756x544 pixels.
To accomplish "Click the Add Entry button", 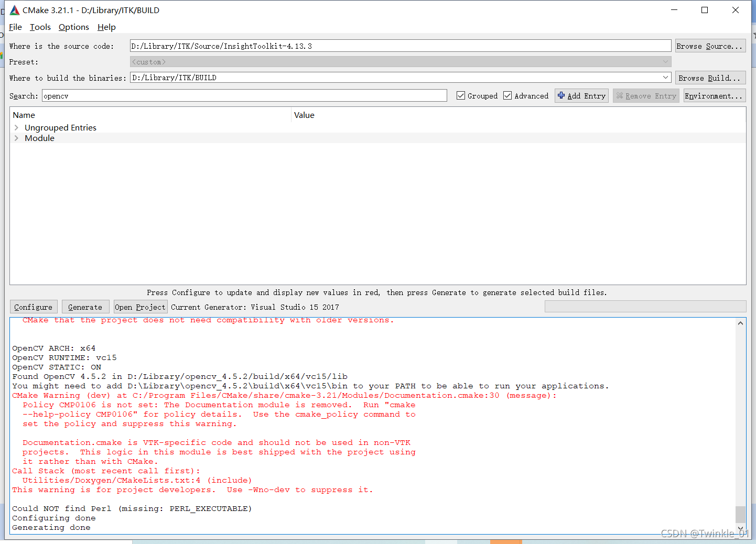I will [581, 96].
